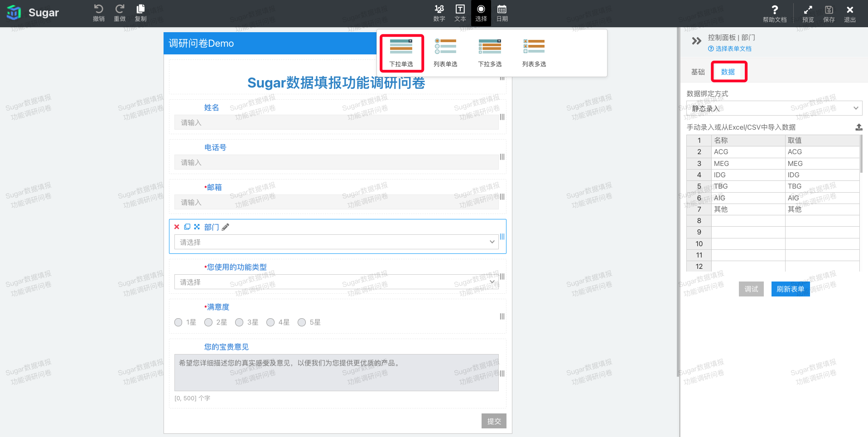Click the drag handle beside 您的宝贵意见 field

[502, 374]
